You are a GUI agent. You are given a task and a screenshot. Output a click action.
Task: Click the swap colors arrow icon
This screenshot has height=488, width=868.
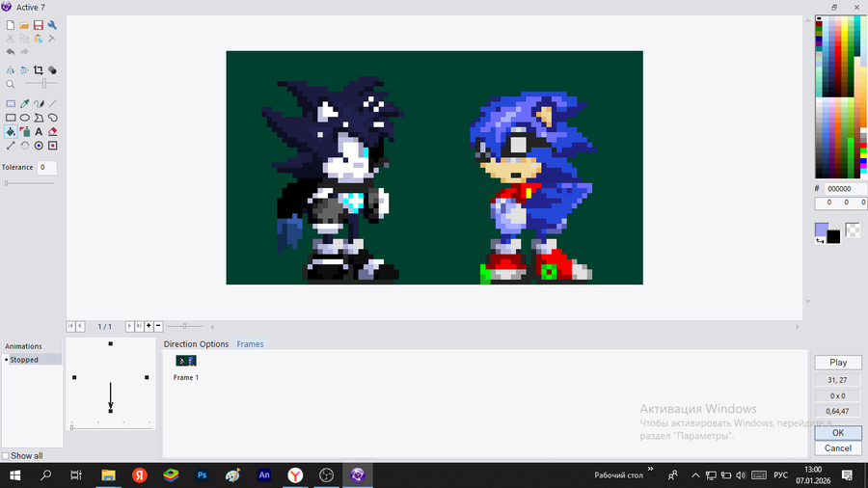coord(820,241)
